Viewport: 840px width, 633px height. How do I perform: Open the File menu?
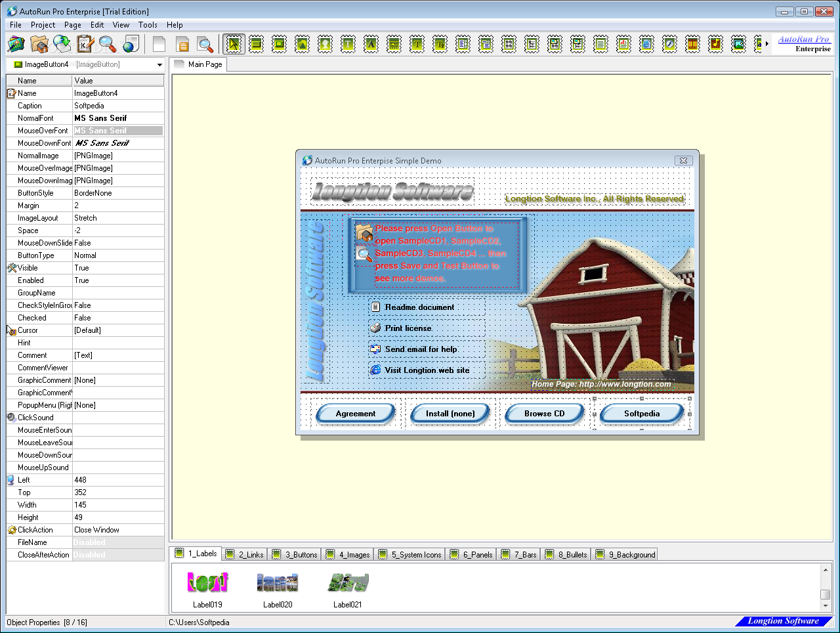16,25
